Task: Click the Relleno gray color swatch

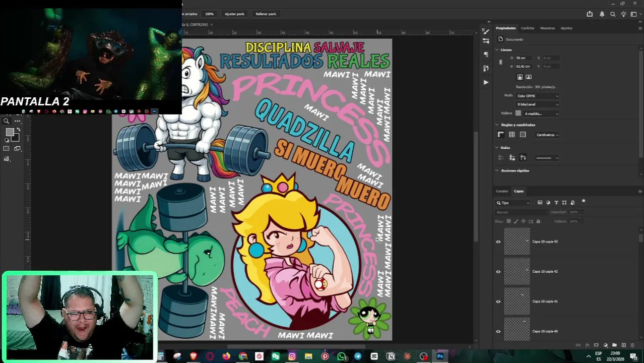Action: 518,113
